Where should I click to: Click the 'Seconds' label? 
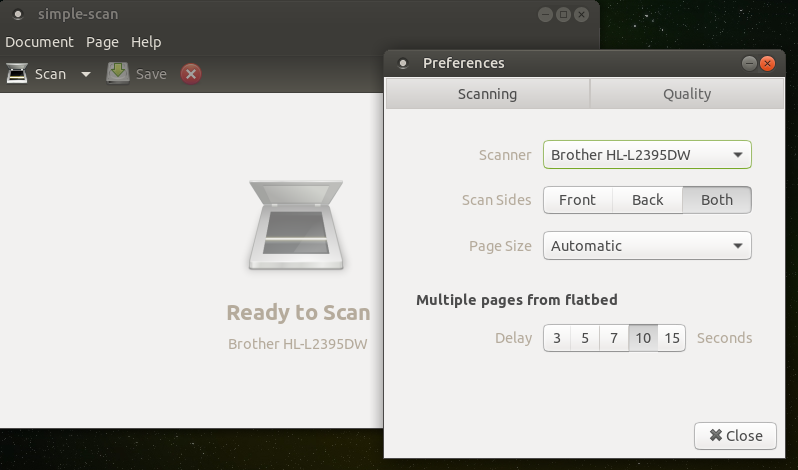tap(725, 338)
